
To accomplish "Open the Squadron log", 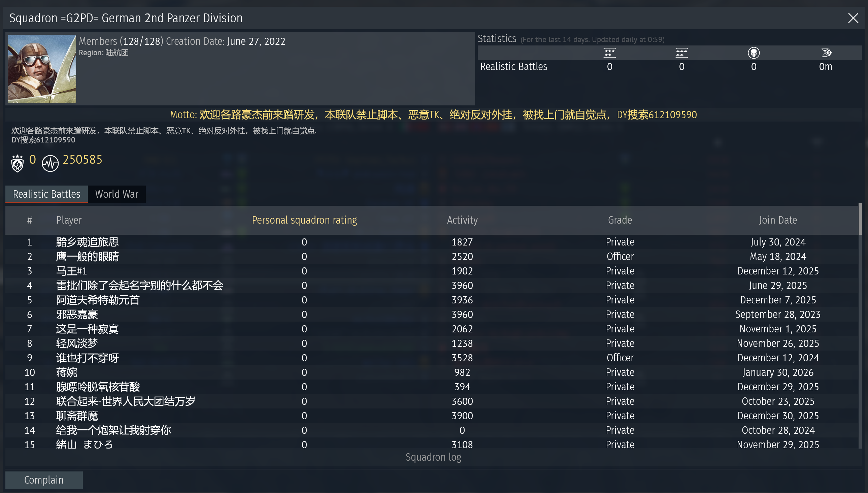I will coord(433,457).
